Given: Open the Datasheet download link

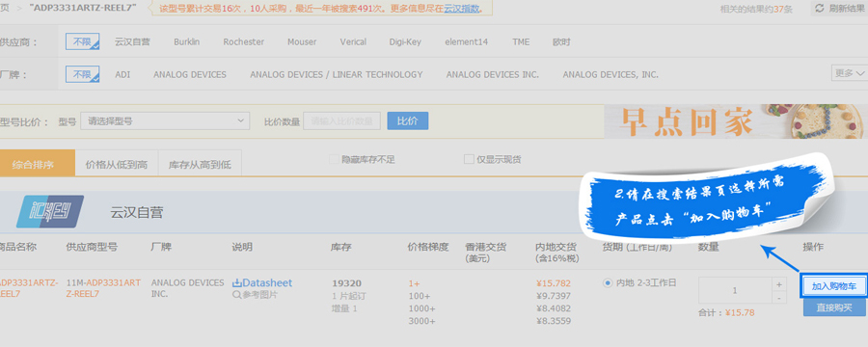Looking at the screenshot, I should coord(261,282).
